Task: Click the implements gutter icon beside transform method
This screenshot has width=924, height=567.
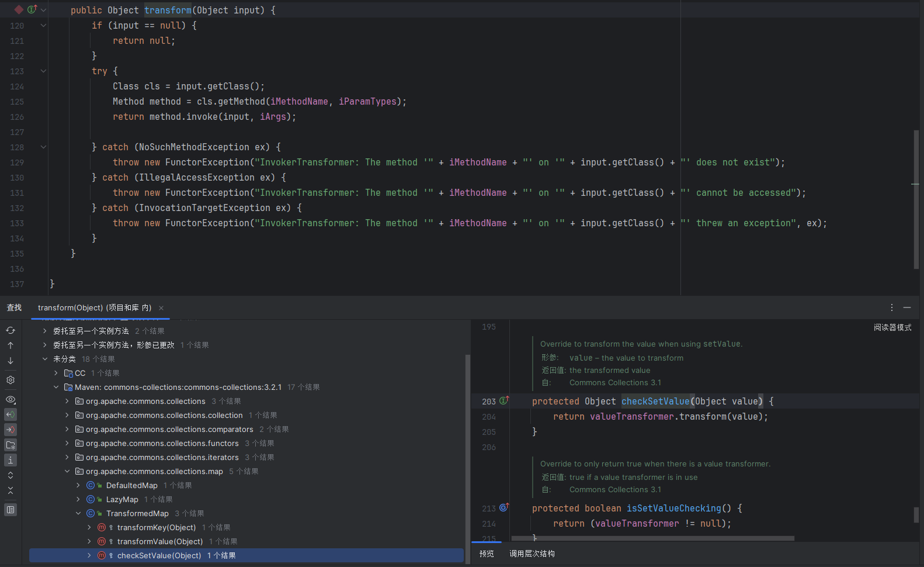Action: (x=32, y=9)
